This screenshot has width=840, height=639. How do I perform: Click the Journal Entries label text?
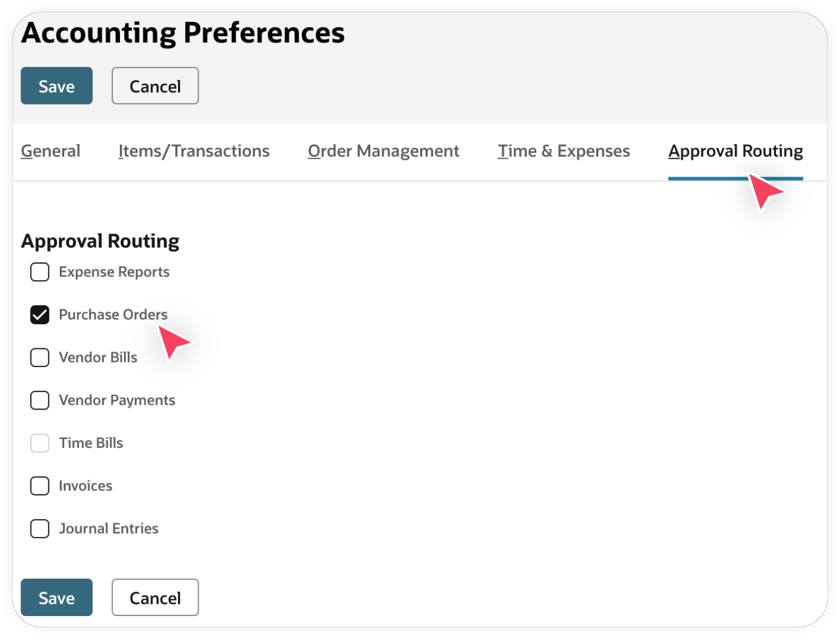pos(109,528)
